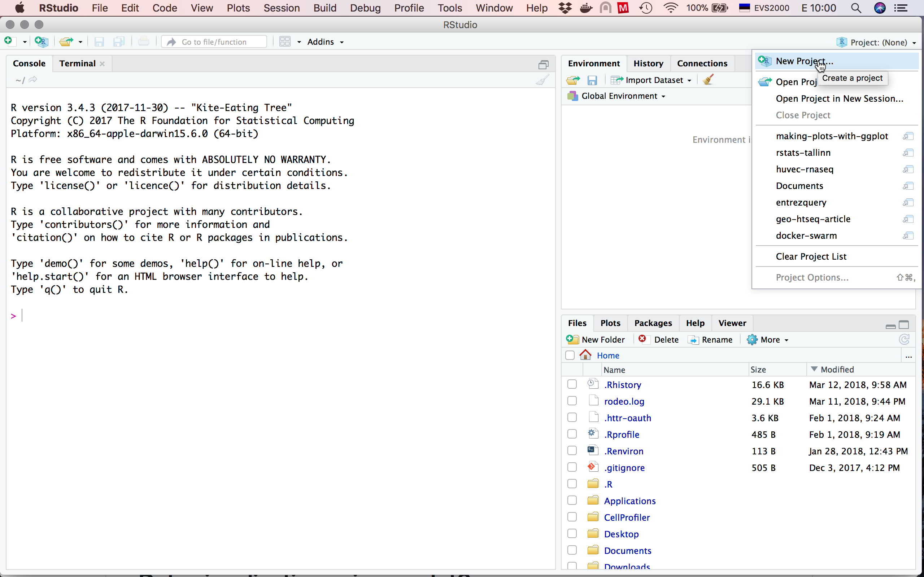The height and width of the screenshot is (577, 924).
Task: Open the CellProfiler folder link
Action: click(x=627, y=517)
